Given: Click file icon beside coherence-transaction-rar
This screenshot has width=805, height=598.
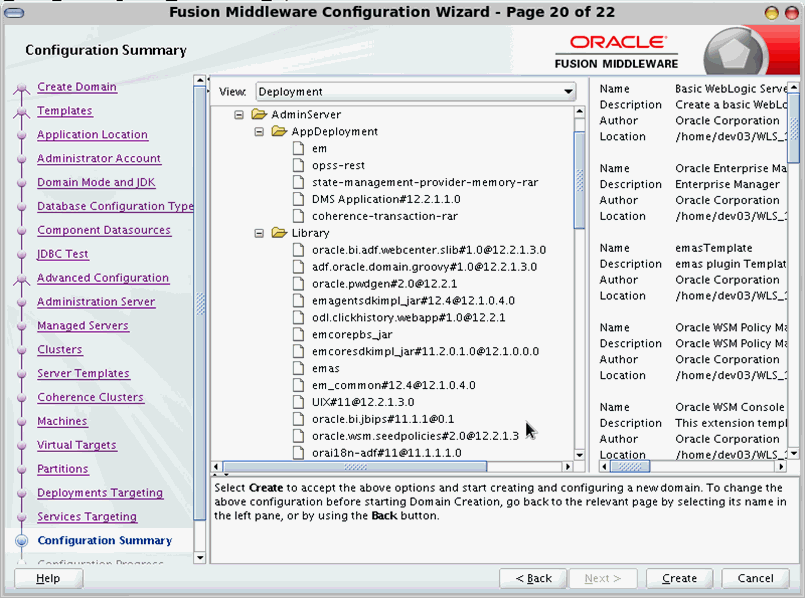Looking at the screenshot, I should tap(298, 216).
